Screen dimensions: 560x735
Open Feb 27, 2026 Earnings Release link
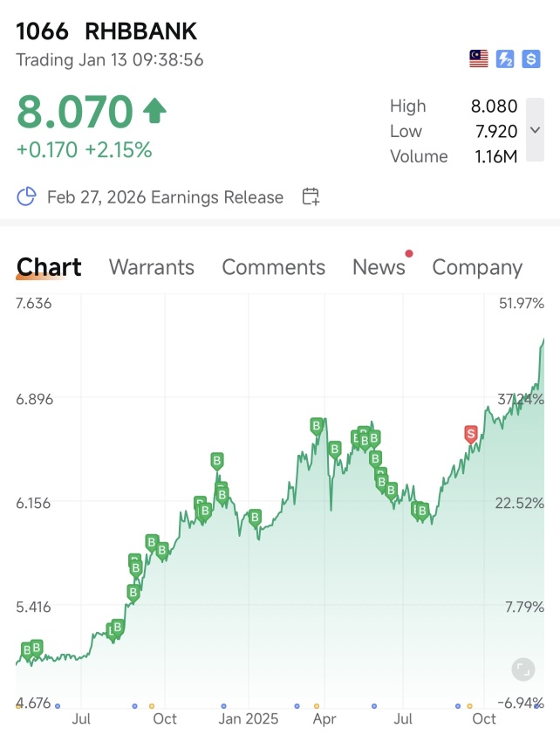[x=165, y=197]
